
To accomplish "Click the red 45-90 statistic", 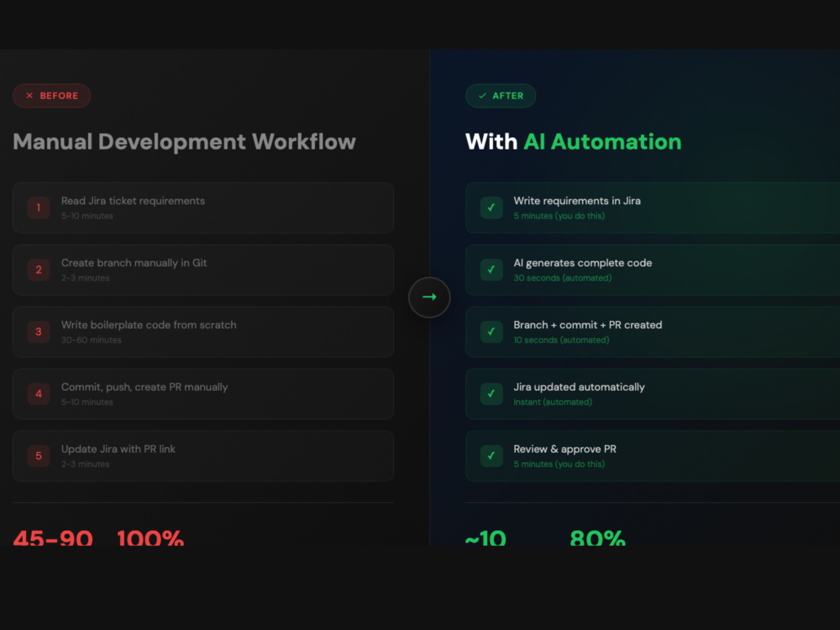I will point(53,538).
